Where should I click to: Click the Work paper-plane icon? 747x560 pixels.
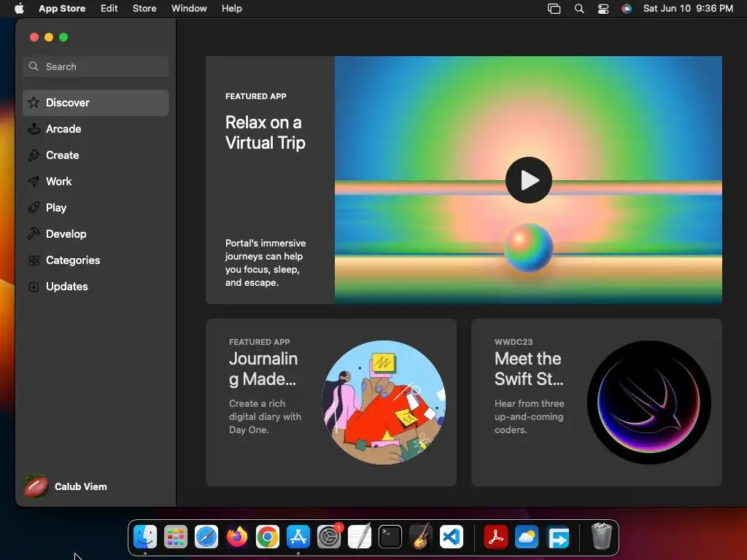click(34, 182)
